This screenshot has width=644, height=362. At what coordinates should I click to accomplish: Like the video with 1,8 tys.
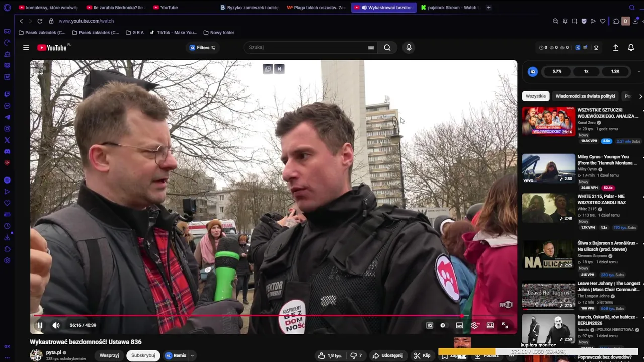click(330, 355)
